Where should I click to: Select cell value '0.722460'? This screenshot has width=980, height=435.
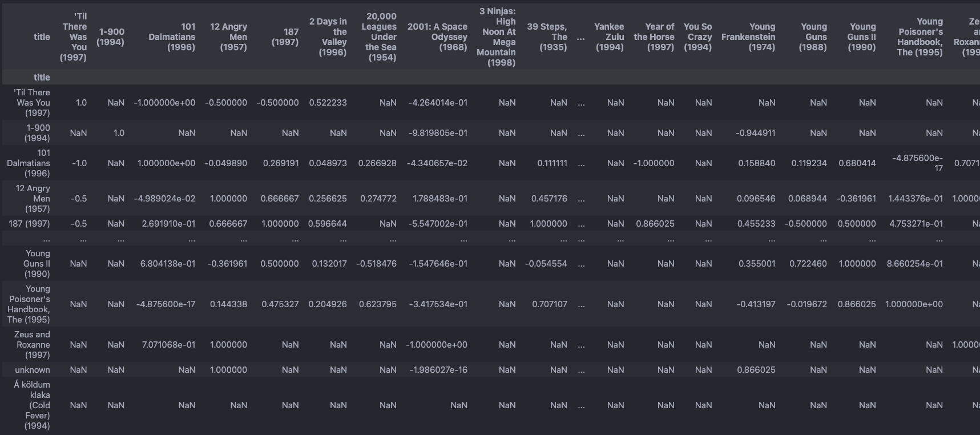pyautogui.click(x=808, y=264)
